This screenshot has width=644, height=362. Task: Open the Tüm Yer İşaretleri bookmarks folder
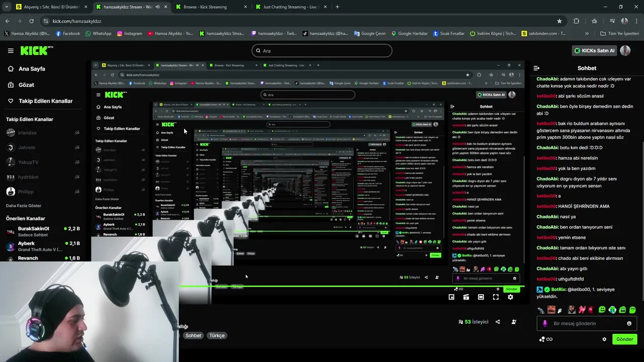click(x=619, y=34)
